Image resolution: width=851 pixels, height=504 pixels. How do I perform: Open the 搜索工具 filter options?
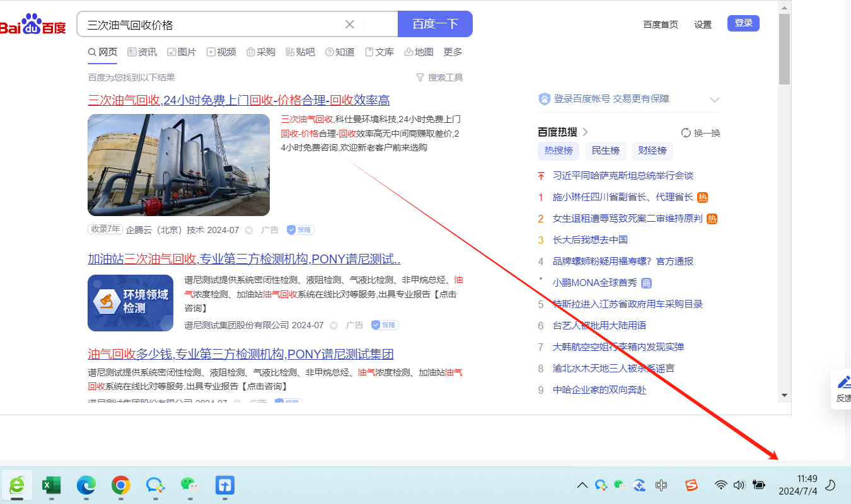tap(439, 77)
